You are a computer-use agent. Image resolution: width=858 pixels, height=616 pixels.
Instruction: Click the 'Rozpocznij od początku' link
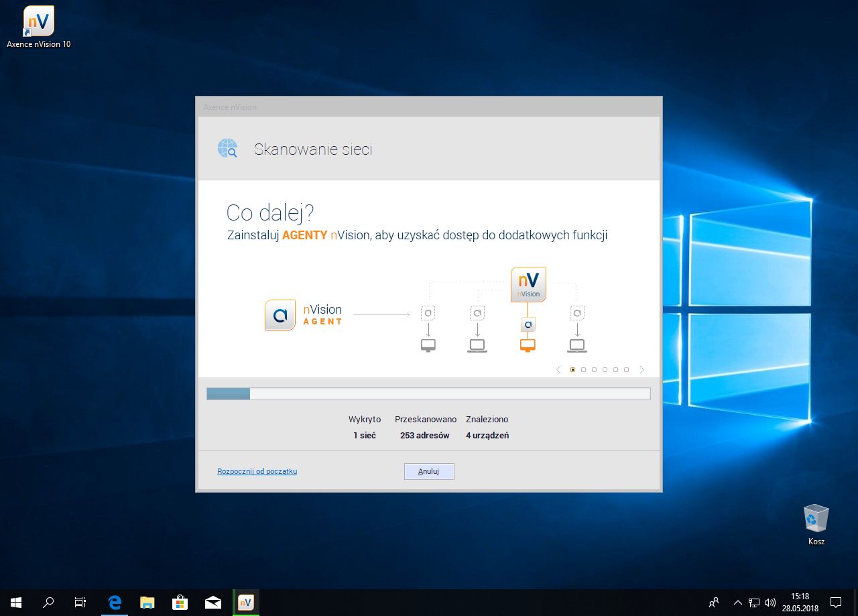click(x=257, y=471)
